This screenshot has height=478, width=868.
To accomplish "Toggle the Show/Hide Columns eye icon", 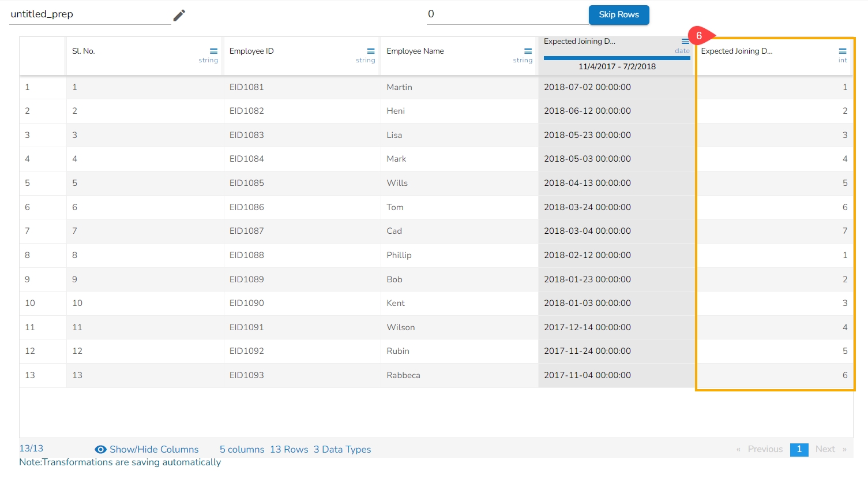I will pos(100,450).
